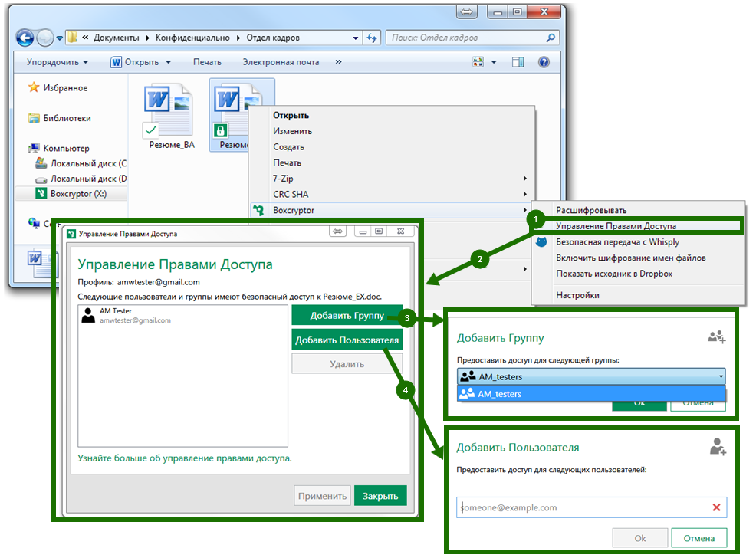Image resolution: width=756 pixels, height=558 pixels.
Task: Click Печать in the Explorer toolbar
Action: coord(207,62)
